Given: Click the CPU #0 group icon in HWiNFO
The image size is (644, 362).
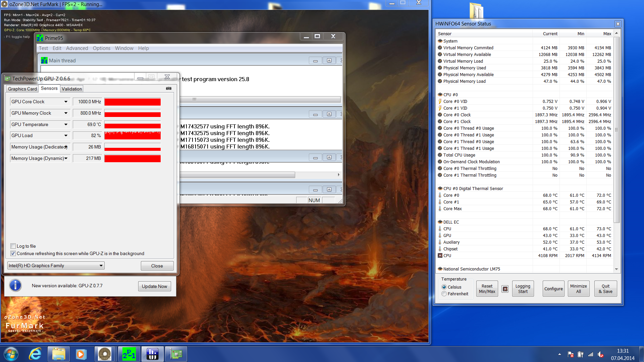Looking at the screenshot, I should coord(440,95).
